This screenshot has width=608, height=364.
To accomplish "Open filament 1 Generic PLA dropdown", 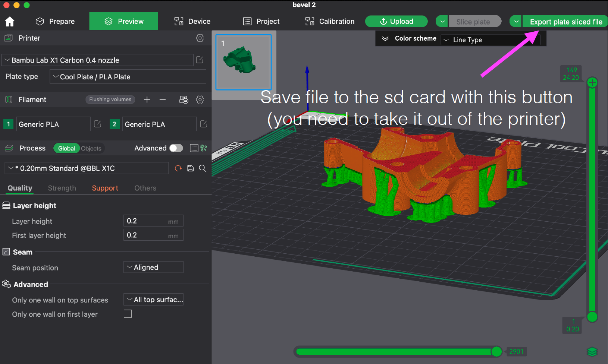I will (53, 124).
